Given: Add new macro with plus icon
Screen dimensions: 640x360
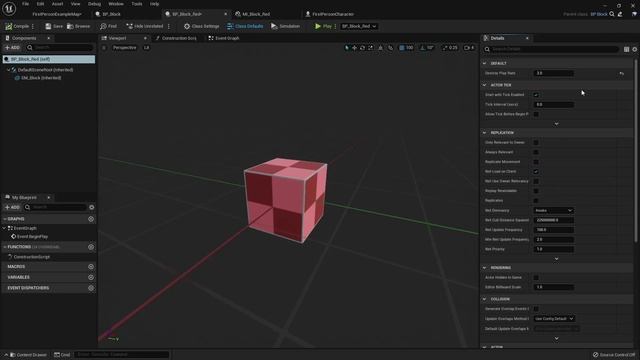Looking at the screenshot, I should click(x=91, y=267).
